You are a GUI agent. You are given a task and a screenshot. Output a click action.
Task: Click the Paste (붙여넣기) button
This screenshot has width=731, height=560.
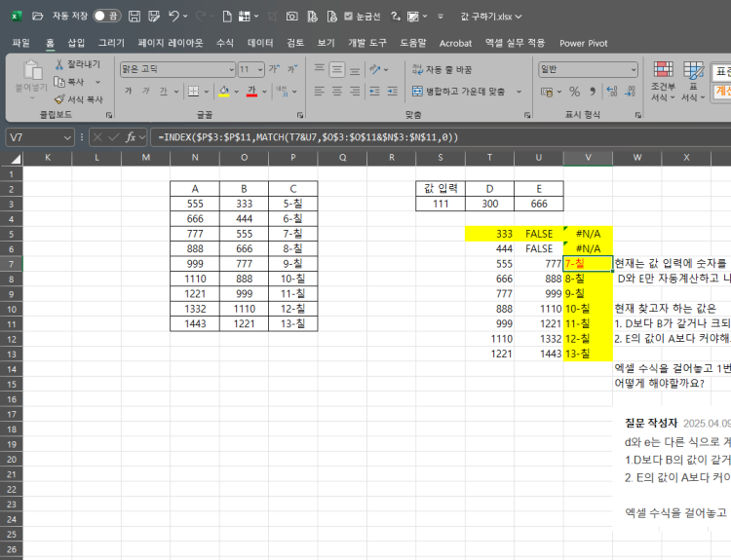tap(29, 75)
